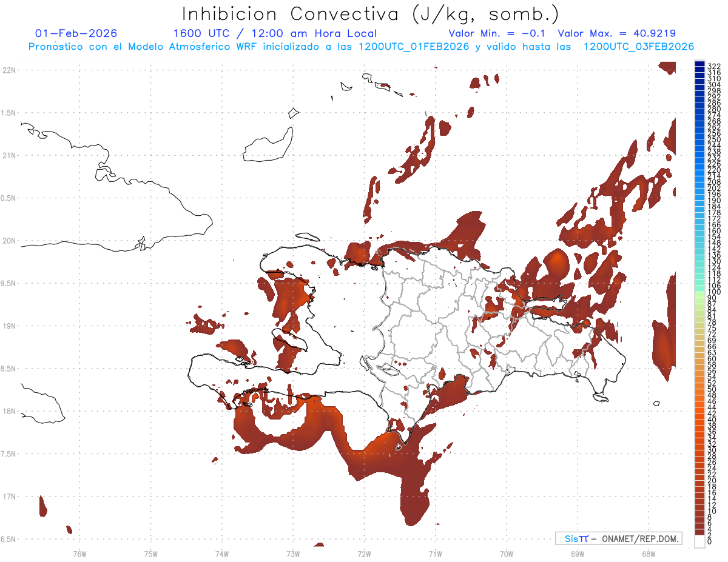Click the '17N' latitude label

tap(9, 497)
